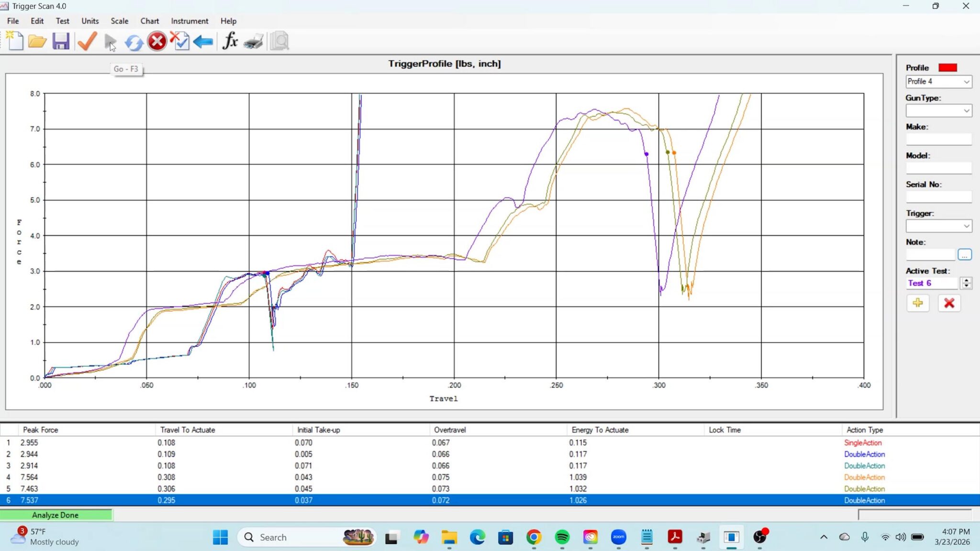
Task: Select row 4 with peak force 7.564
Action: [490, 477]
